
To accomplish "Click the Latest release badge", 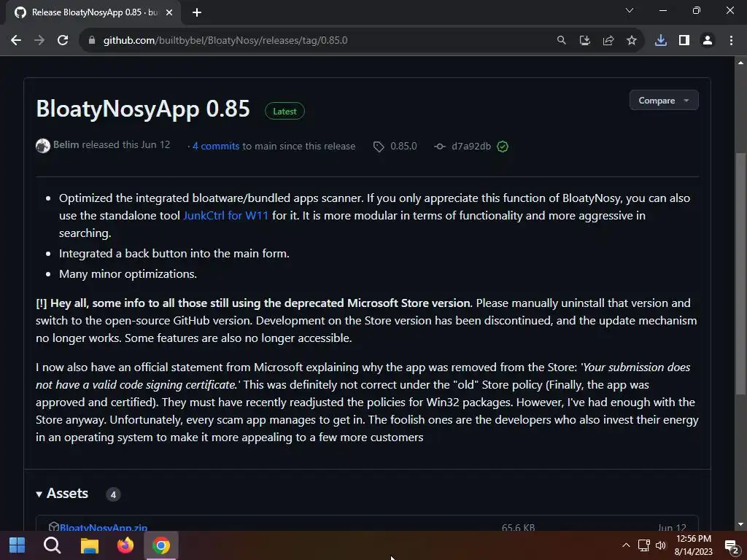I will click(x=285, y=111).
